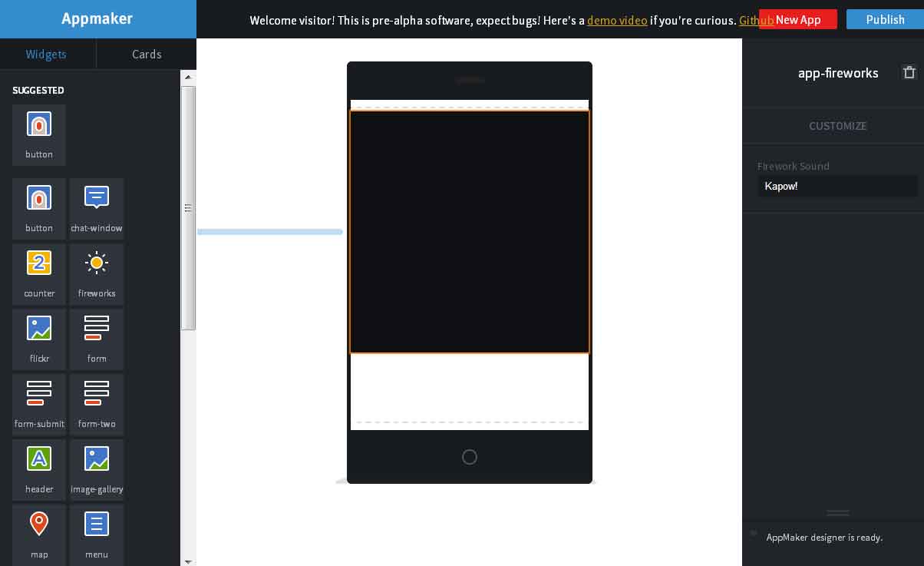
Task: Pick the image-gallery widget
Action: (x=97, y=469)
